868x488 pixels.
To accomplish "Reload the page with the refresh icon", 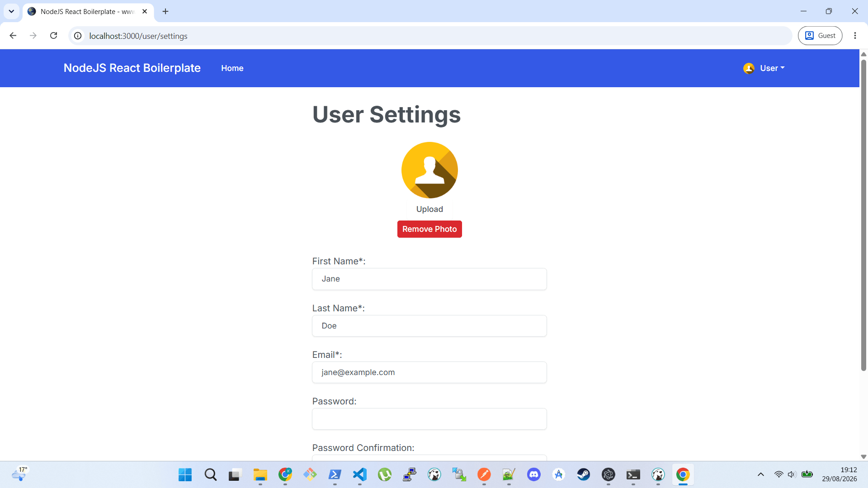I will (53, 36).
